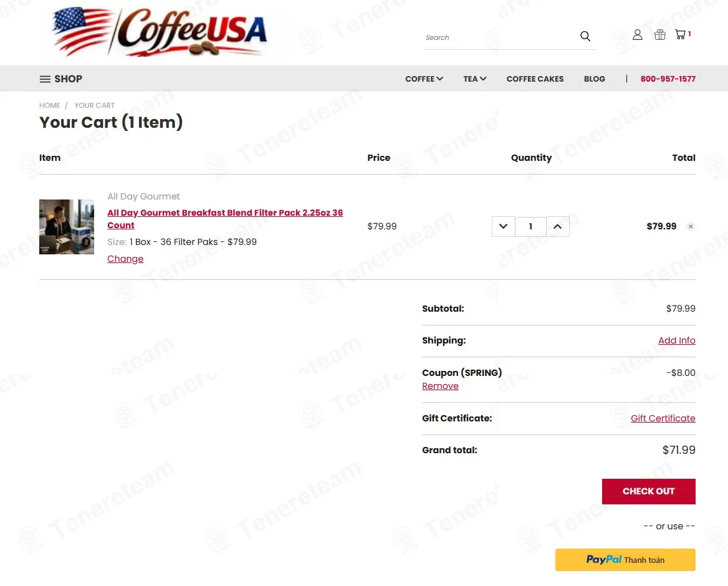The height and width of the screenshot is (586, 728).
Task: Click the Your Cart (1 Item) heading
Action: click(x=111, y=122)
